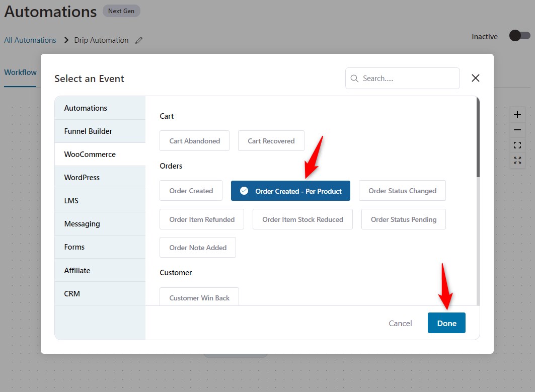Toggle the Inactive automation switch
535x392 pixels.
tap(519, 36)
